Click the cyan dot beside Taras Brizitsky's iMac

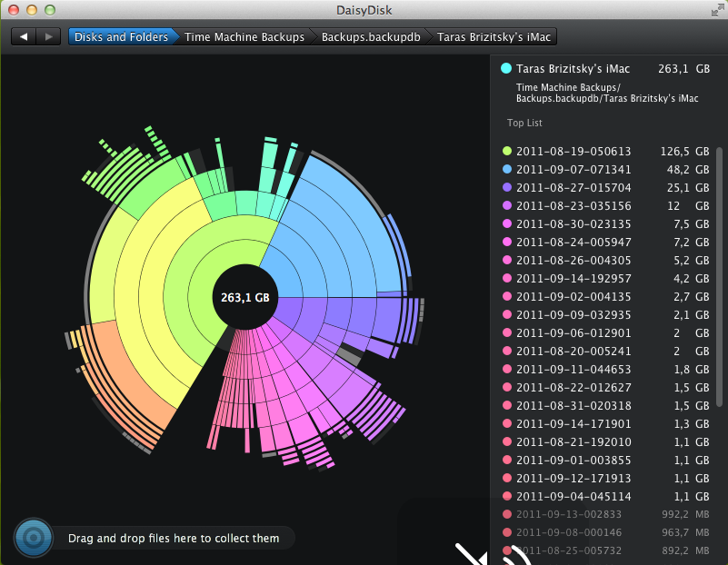tap(506, 69)
